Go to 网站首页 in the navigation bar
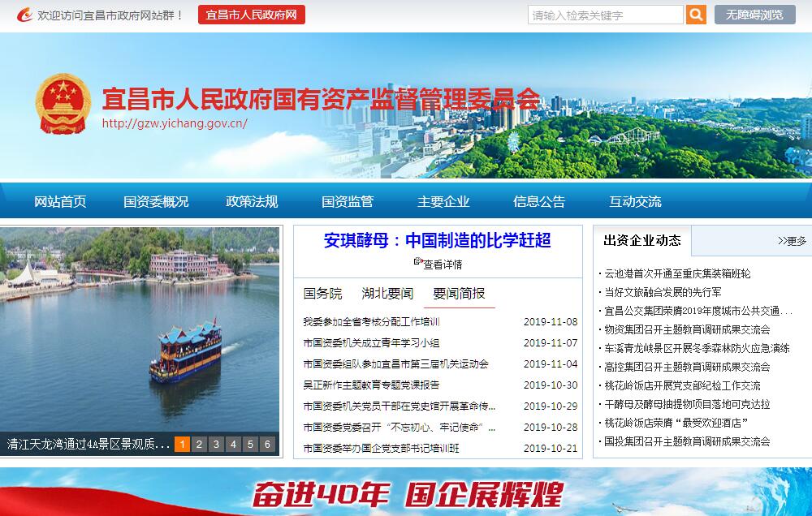 coord(60,202)
